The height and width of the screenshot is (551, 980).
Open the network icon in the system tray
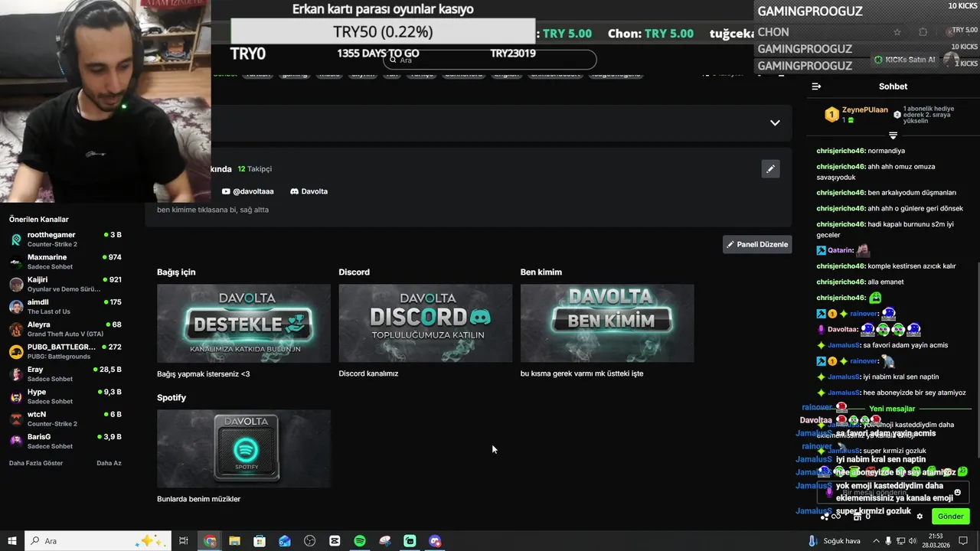pos(902,541)
